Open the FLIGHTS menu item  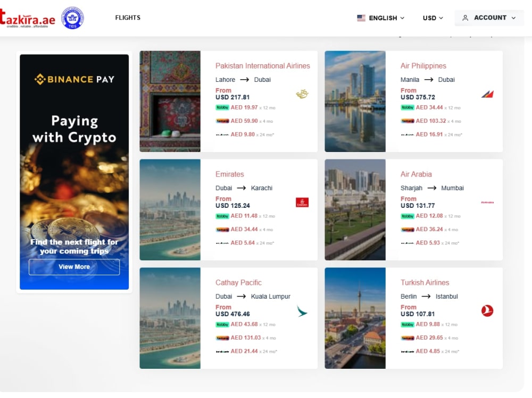pos(128,18)
